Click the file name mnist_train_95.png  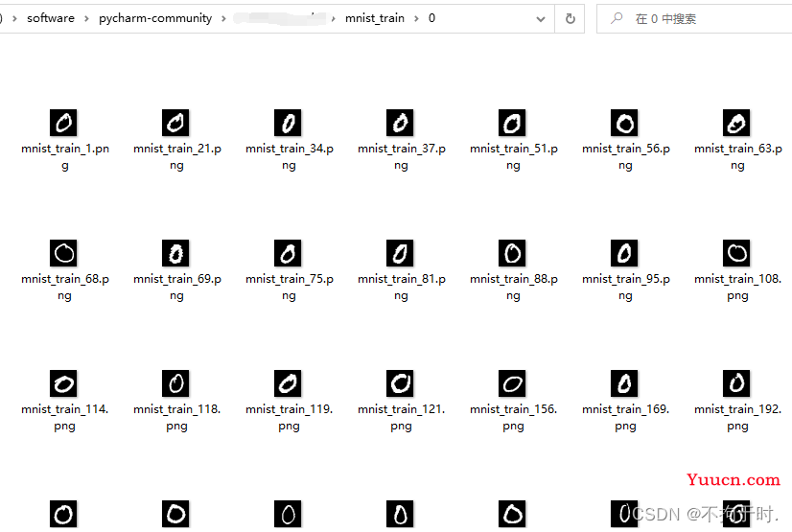point(626,288)
